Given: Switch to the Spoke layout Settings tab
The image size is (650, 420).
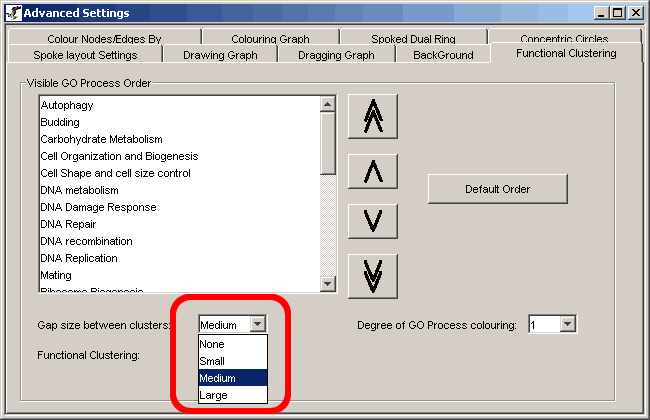Looking at the screenshot, I should pos(85,55).
